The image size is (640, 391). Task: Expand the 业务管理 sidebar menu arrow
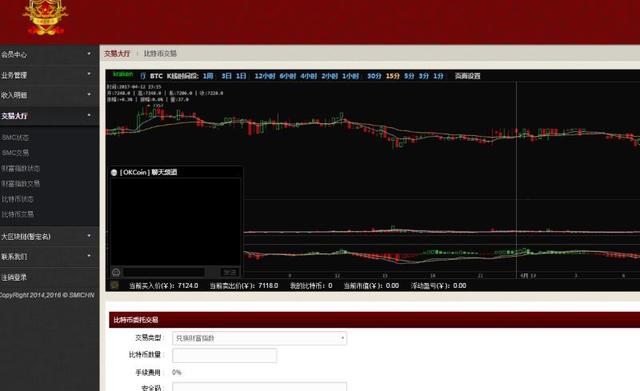pos(89,74)
